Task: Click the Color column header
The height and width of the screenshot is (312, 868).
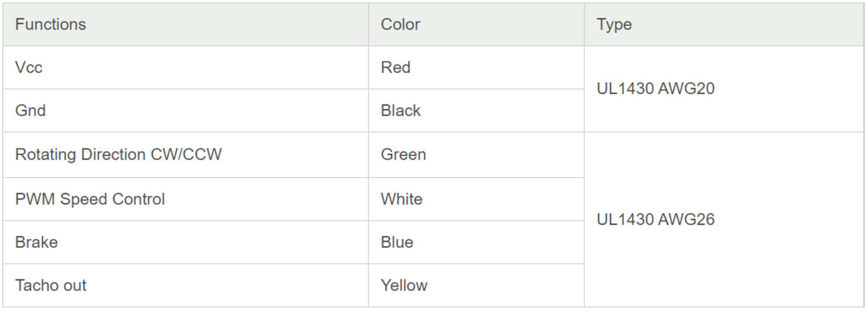Action: coord(400,24)
